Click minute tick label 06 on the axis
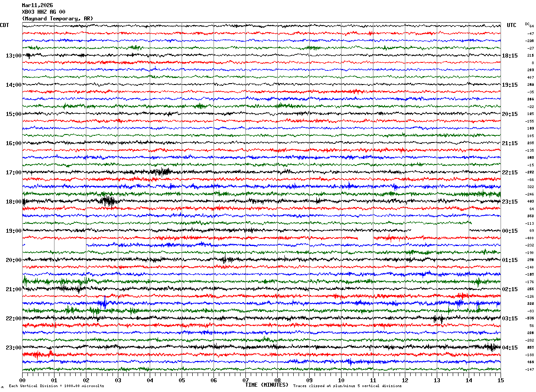536x392 pixels. [214, 380]
